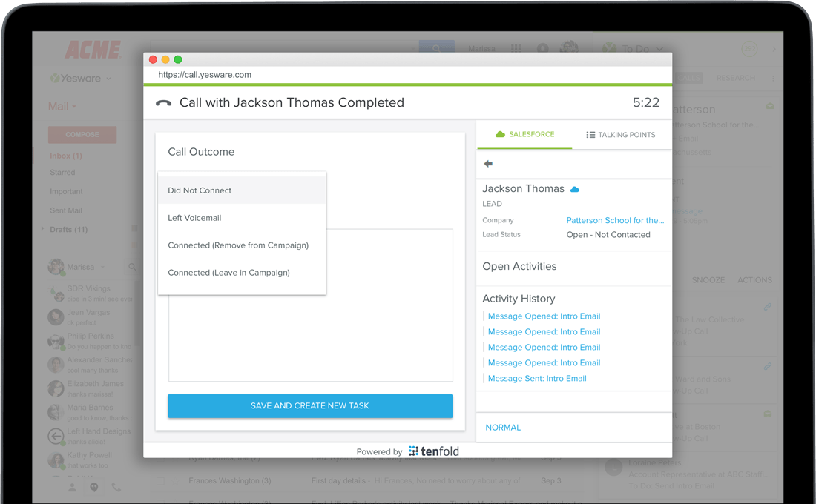Click the 5:22 call duration timer
The image size is (816, 504).
[646, 102]
